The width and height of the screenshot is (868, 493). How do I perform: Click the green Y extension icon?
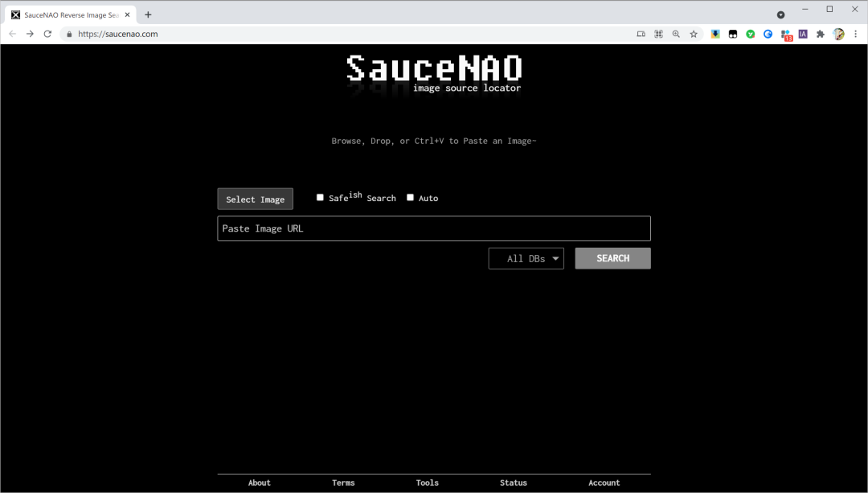coord(751,34)
